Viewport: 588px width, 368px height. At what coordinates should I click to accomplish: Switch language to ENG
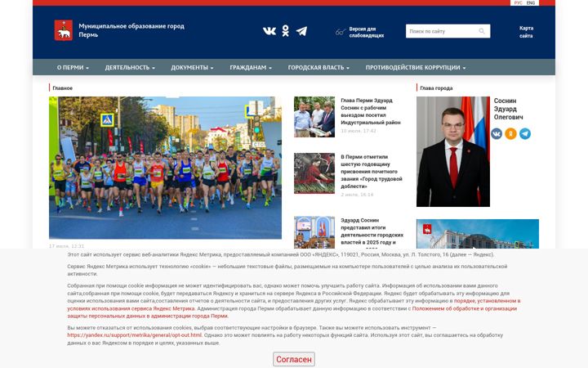click(531, 2)
